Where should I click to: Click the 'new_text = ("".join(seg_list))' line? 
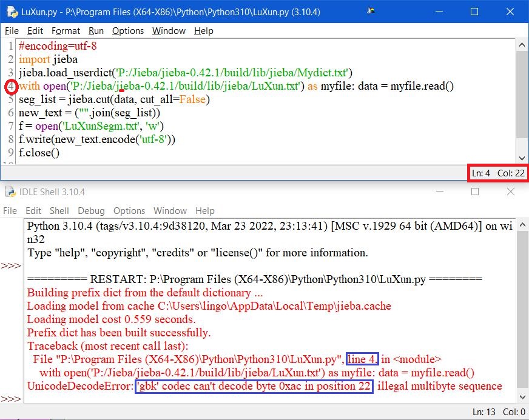[x=89, y=113]
